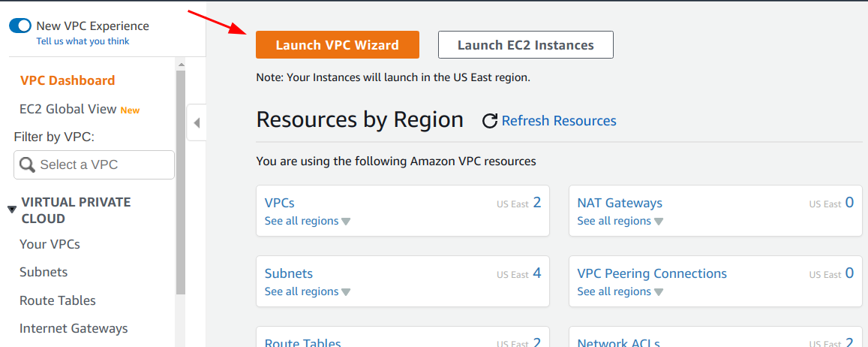Screen dimensions: 868x347
Task: Click the 'Filter by VPC:' label
Action: point(54,137)
